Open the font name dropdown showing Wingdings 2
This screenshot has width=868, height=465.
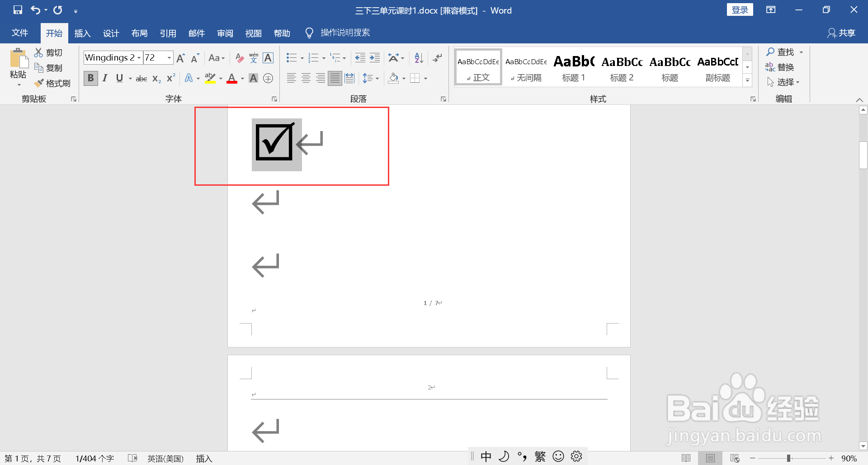point(139,58)
